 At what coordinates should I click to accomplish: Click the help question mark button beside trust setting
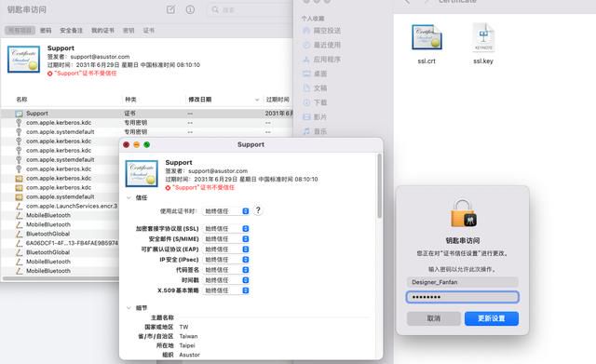coord(258,210)
